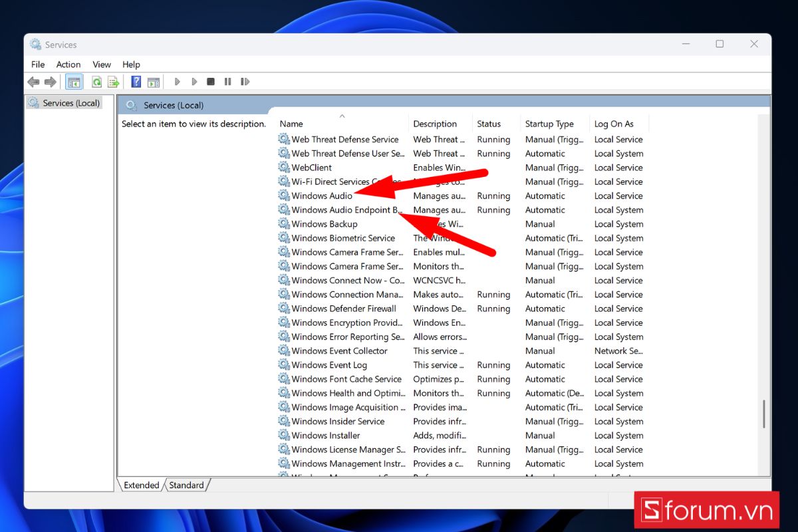
Task: Open the File menu
Action: click(x=38, y=65)
